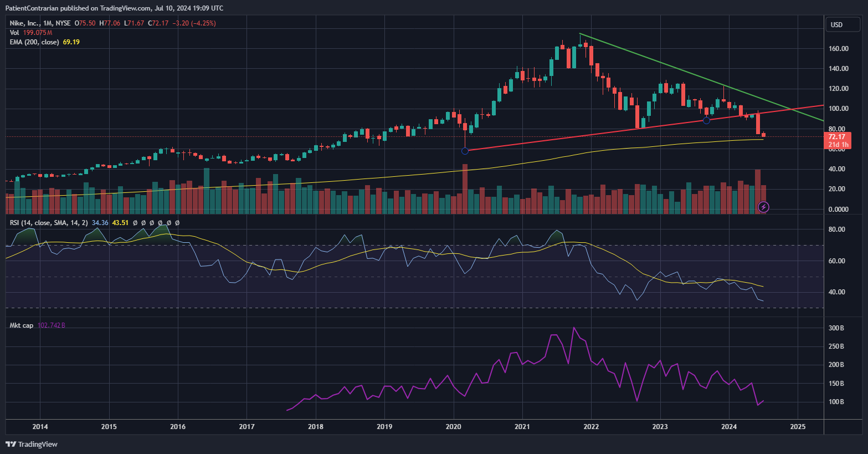The width and height of the screenshot is (868, 454).
Task: Click the purple market cap line peak near 2022
Action: [574, 328]
